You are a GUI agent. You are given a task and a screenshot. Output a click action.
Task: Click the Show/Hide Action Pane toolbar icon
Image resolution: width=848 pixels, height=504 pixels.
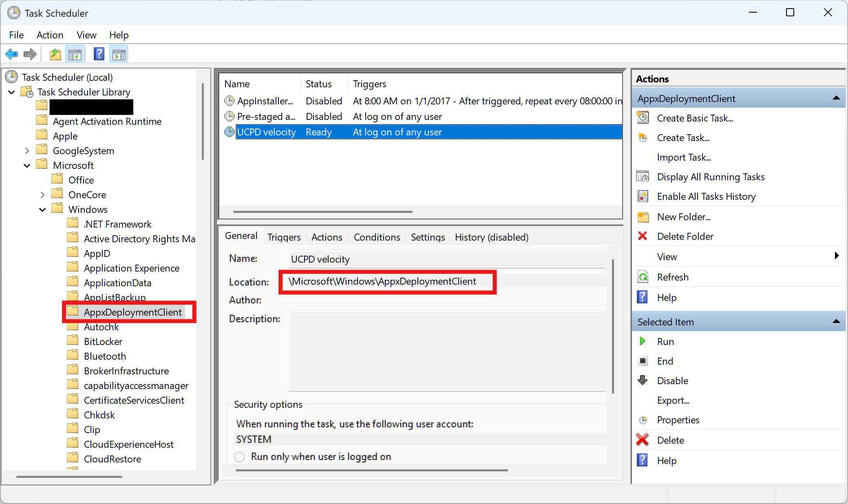(x=119, y=54)
